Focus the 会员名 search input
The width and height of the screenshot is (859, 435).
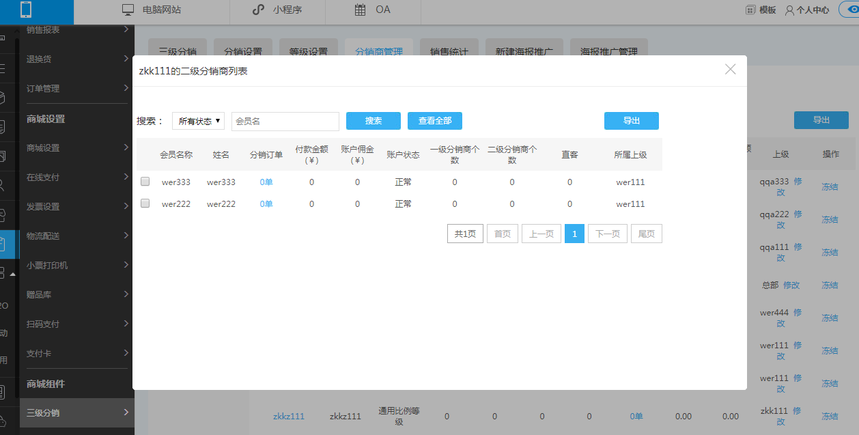[x=285, y=121]
